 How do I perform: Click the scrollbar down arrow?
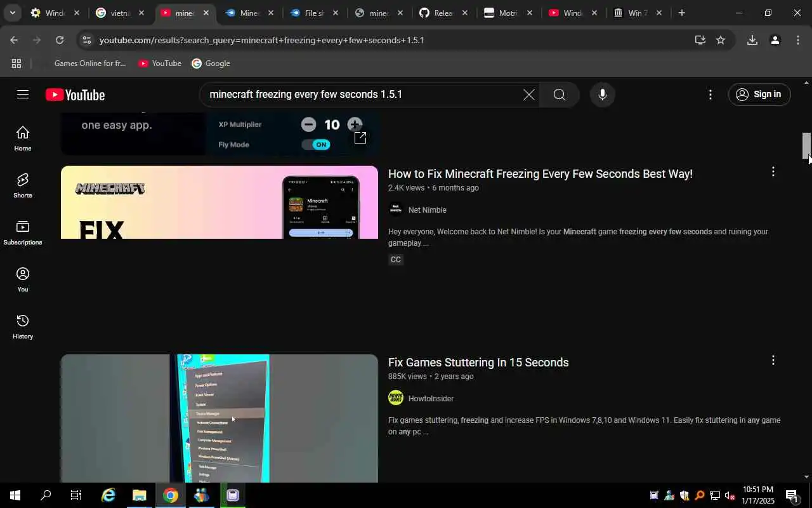tap(806, 477)
